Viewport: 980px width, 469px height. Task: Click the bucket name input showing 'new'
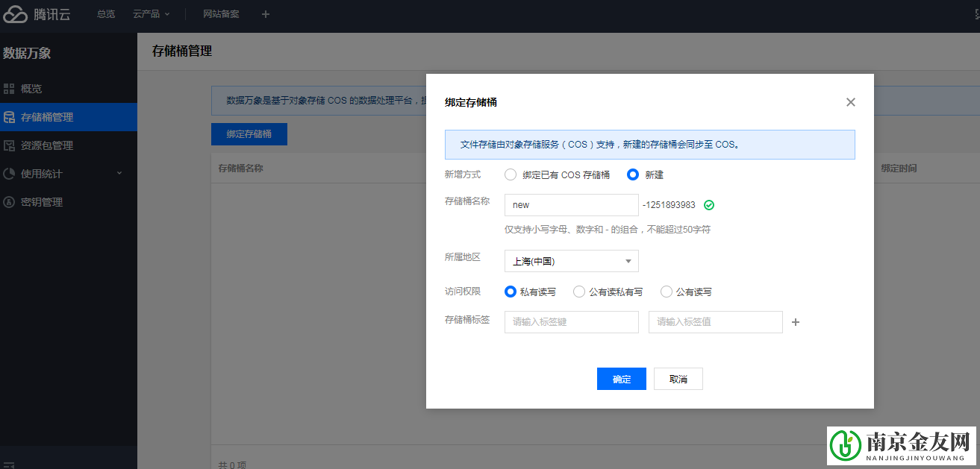tap(571, 204)
